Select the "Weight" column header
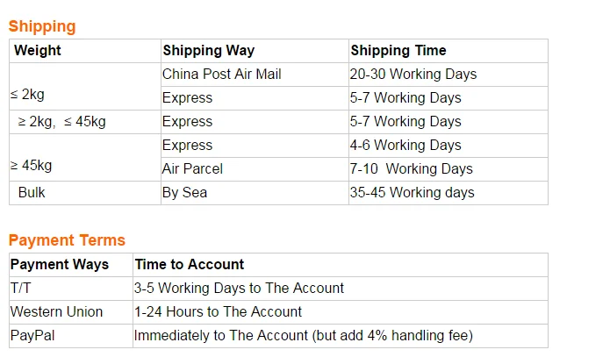 click(x=38, y=51)
